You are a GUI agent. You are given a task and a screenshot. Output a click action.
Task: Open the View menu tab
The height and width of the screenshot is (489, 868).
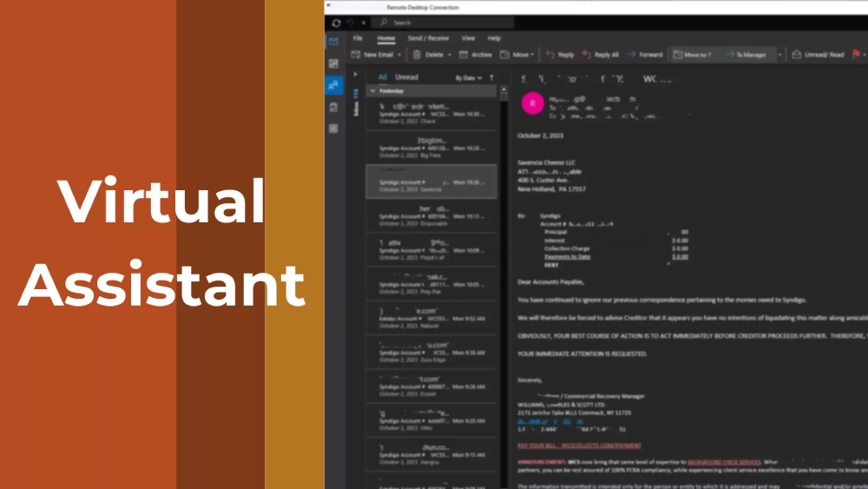tap(468, 38)
